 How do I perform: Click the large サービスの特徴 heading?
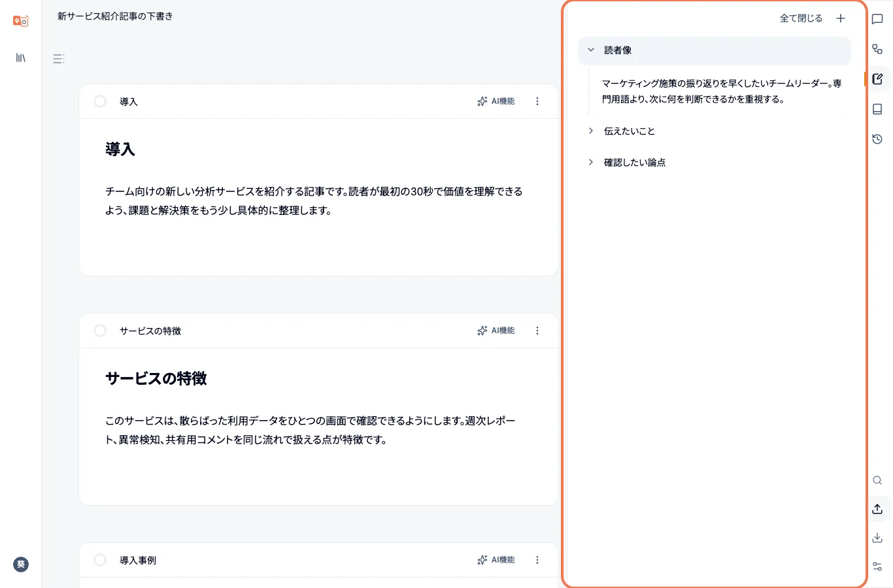(x=156, y=378)
